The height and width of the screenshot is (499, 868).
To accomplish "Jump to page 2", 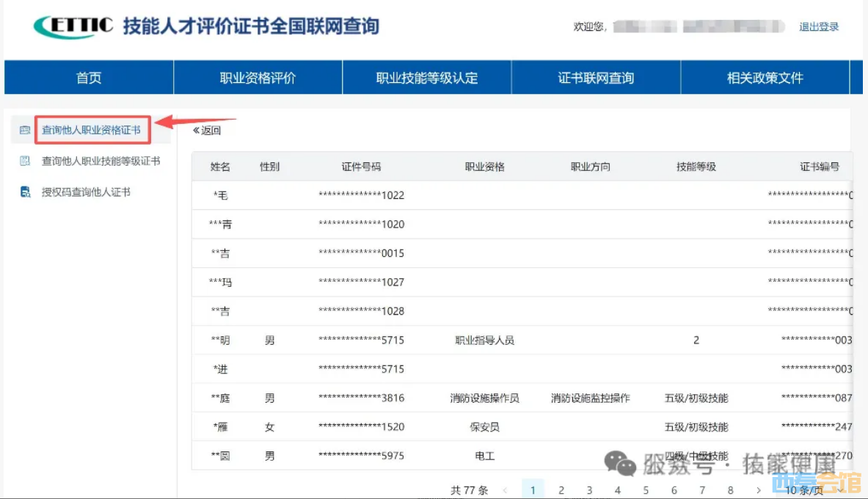I will click(x=561, y=490).
